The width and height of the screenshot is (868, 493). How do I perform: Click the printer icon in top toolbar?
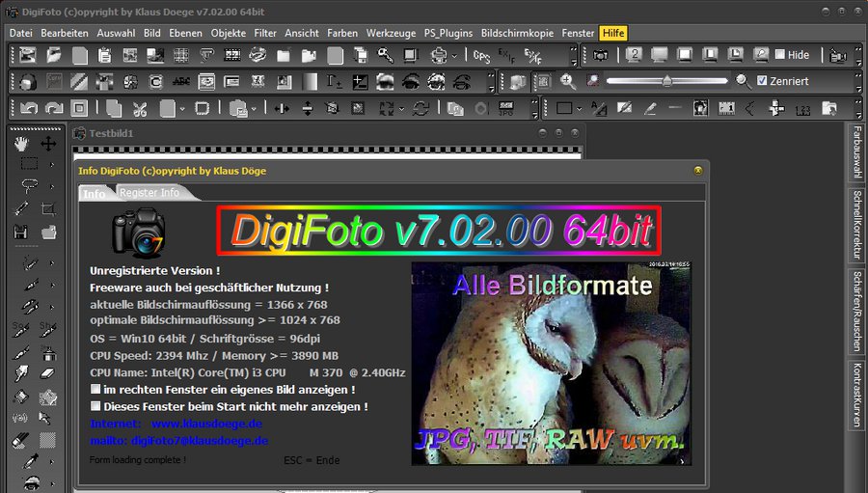pos(439,55)
